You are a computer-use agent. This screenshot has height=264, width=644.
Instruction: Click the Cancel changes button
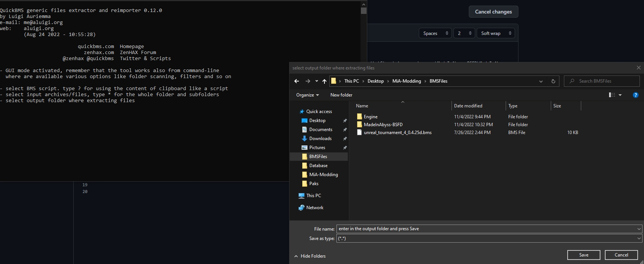[x=493, y=12]
